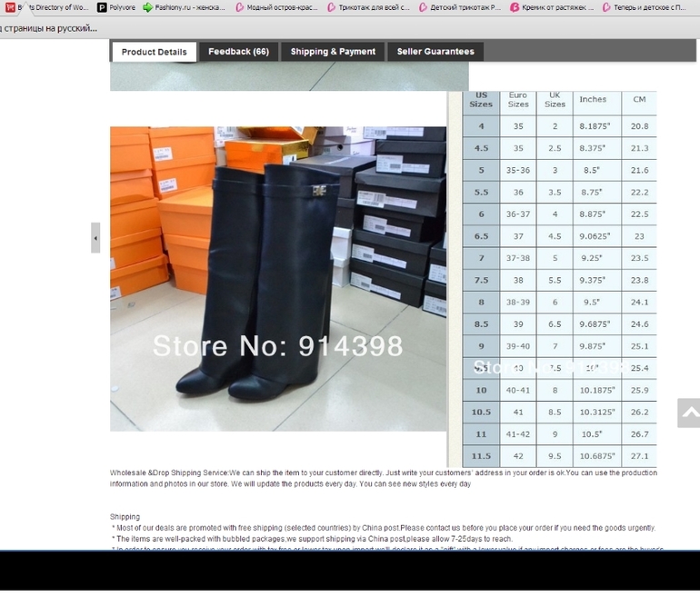Select US size 4 row label
The width and height of the screenshot is (700, 597).
pyautogui.click(x=481, y=126)
